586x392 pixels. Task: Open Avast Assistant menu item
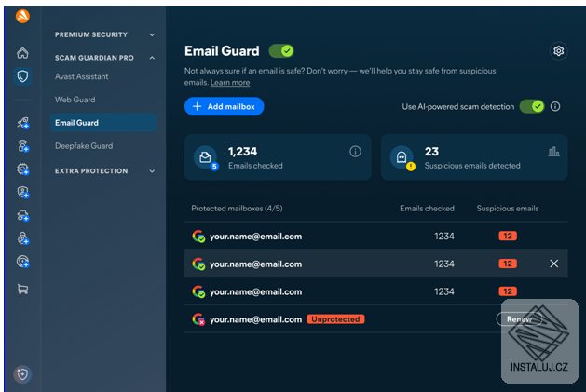81,76
